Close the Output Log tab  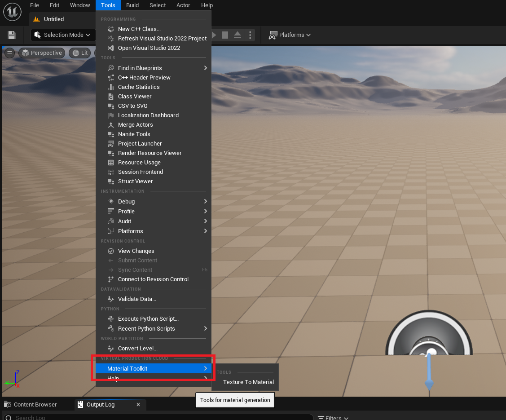(138, 404)
